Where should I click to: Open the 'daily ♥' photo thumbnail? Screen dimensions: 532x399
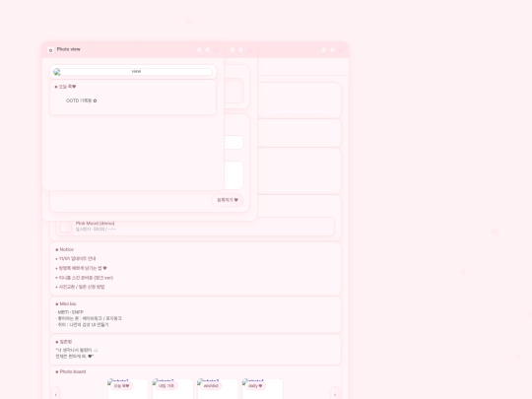262,389
